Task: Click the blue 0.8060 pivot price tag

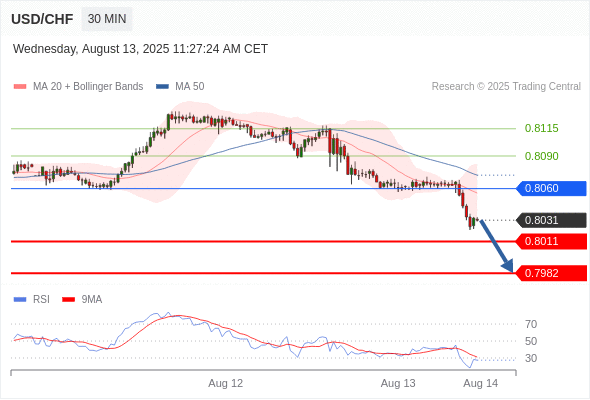Action: pyautogui.click(x=551, y=188)
